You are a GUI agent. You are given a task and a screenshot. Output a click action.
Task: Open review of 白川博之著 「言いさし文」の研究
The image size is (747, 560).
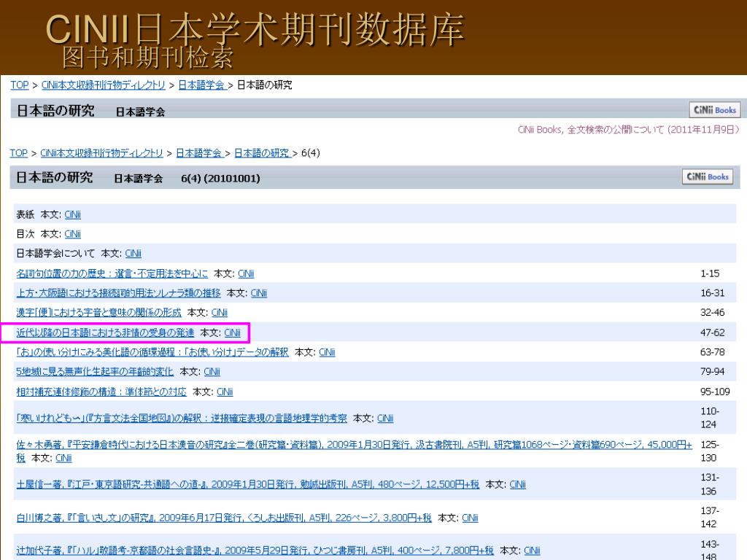224,518
